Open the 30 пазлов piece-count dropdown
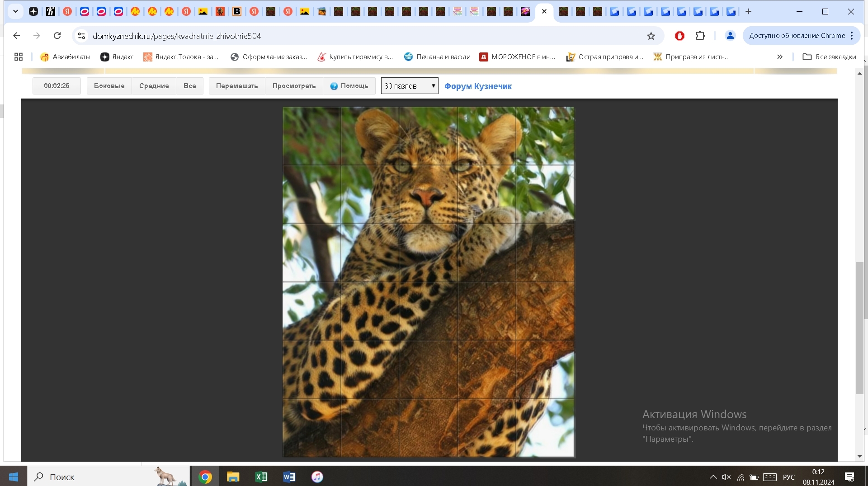868x486 pixels. click(x=410, y=86)
